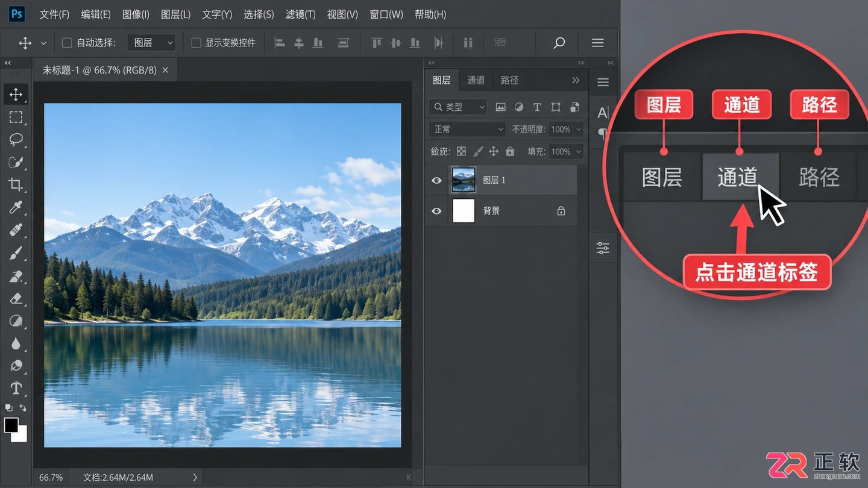Select the Rectangular Marquee tool

pos(16,117)
